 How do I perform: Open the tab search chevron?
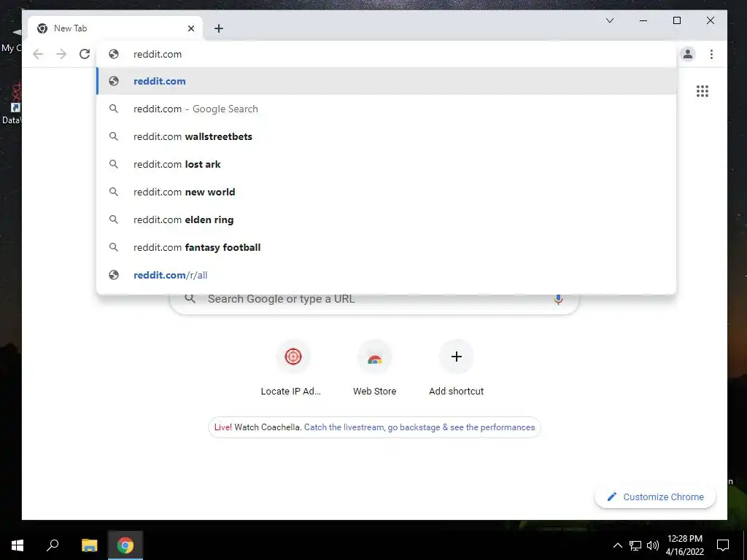click(x=610, y=20)
